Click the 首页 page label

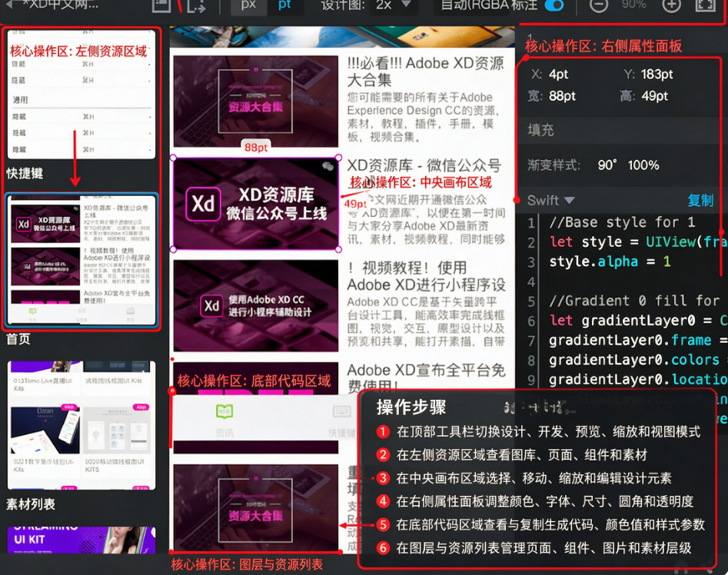(x=18, y=339)
